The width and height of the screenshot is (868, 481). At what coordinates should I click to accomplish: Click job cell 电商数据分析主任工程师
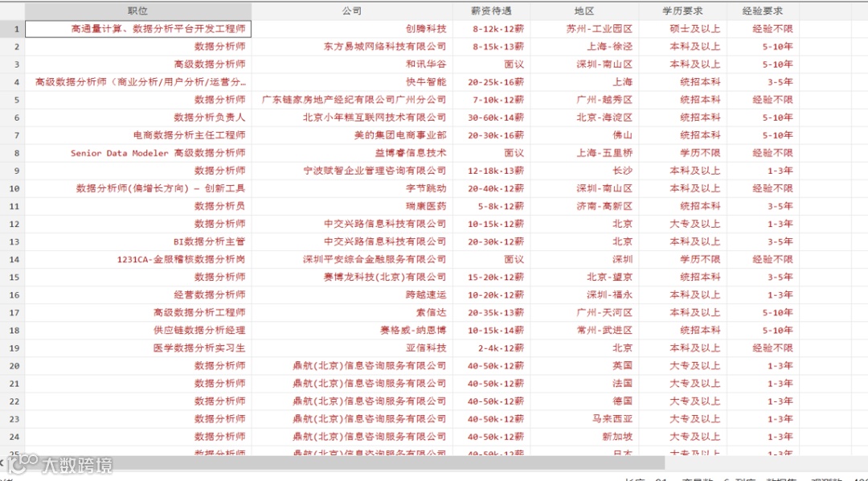[x=138, y=135]
